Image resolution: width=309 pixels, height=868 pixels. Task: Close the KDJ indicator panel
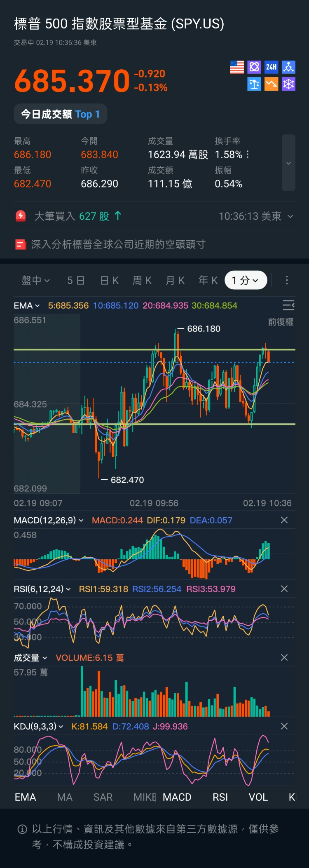(284, 726)
